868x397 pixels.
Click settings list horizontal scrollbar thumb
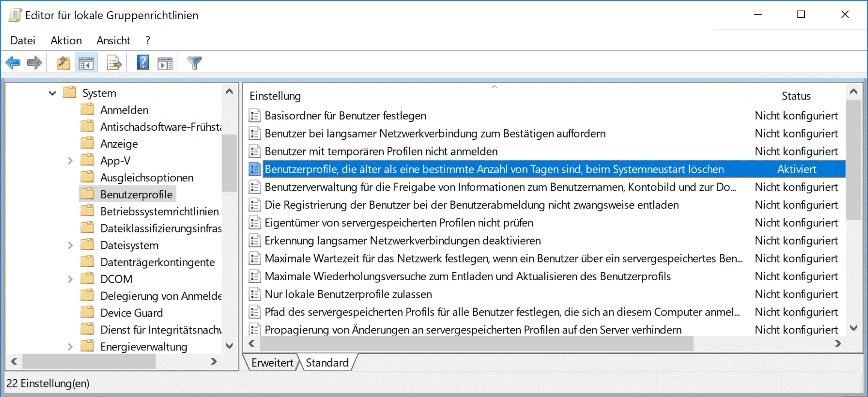point(477,344)
